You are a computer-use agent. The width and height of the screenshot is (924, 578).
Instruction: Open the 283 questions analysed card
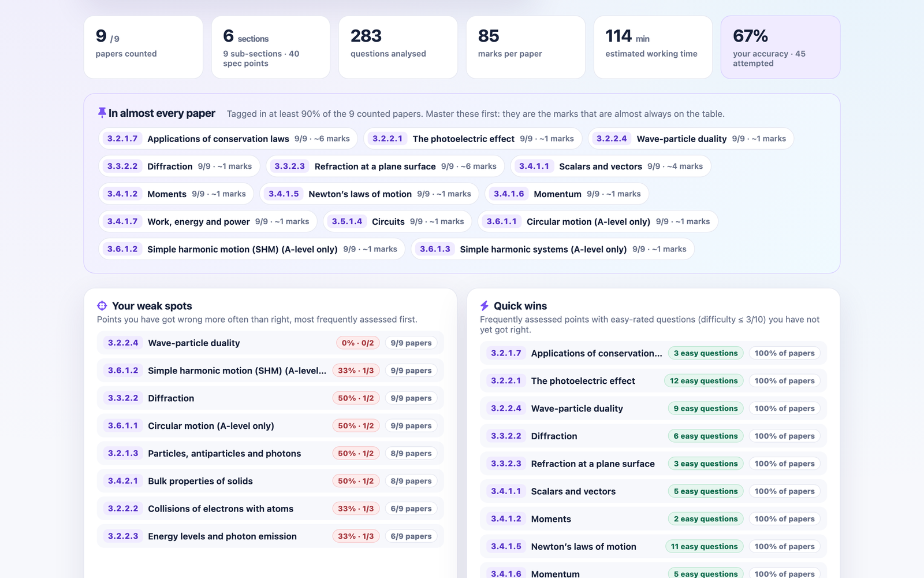point(398,47)
